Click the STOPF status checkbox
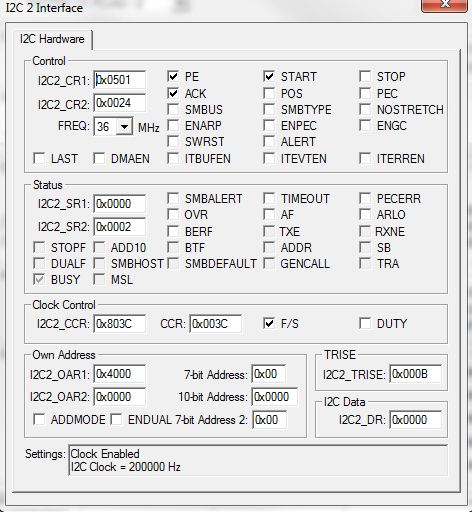Image resolution: width=472 pixels, height=512 pixels. [39, 247]
